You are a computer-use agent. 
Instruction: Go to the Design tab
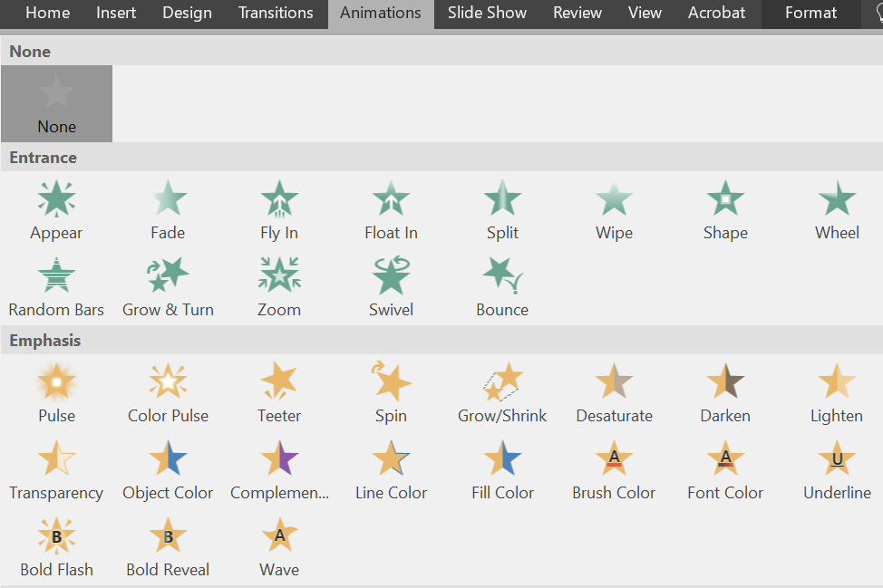(187, 13)
